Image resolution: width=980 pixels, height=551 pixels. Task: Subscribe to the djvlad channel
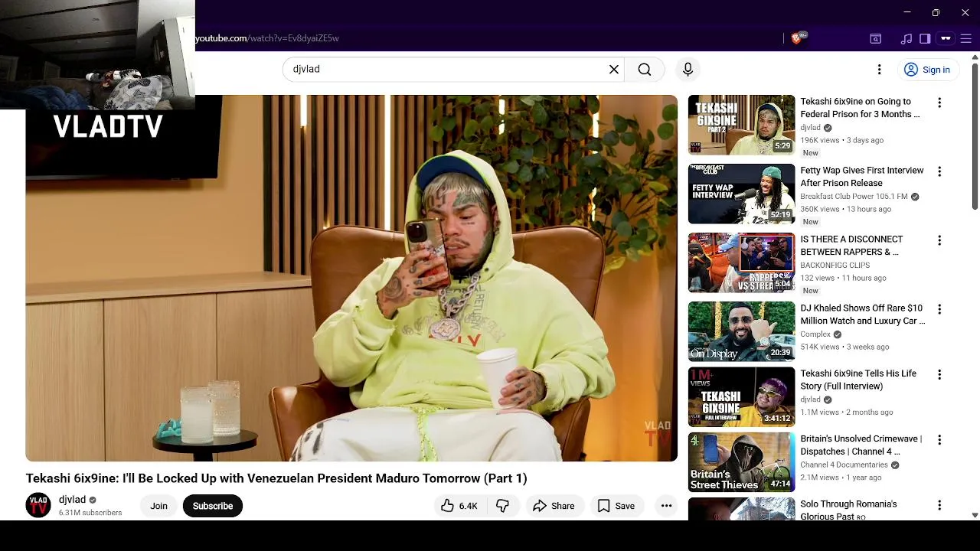click(213, 506)
